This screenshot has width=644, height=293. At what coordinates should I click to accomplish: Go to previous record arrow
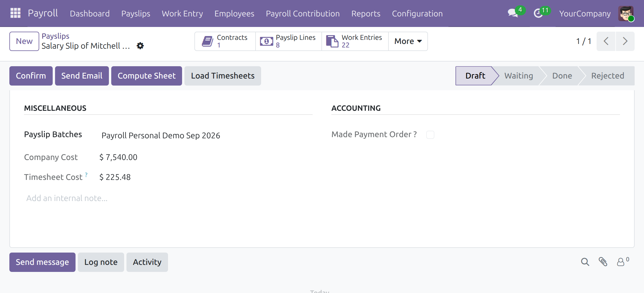[606, 41]
